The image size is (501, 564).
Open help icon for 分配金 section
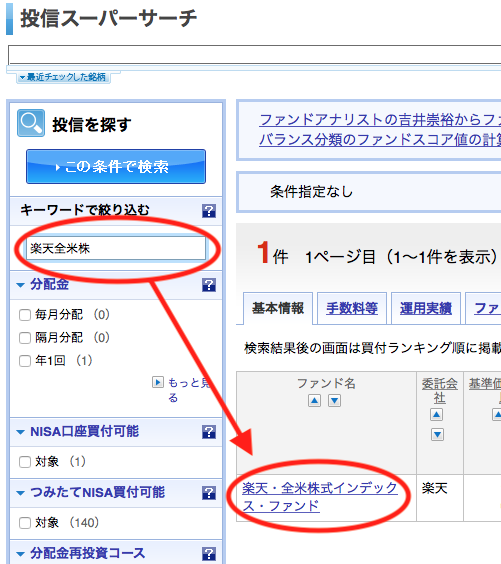pyautogui.click(x=209, y=285)
